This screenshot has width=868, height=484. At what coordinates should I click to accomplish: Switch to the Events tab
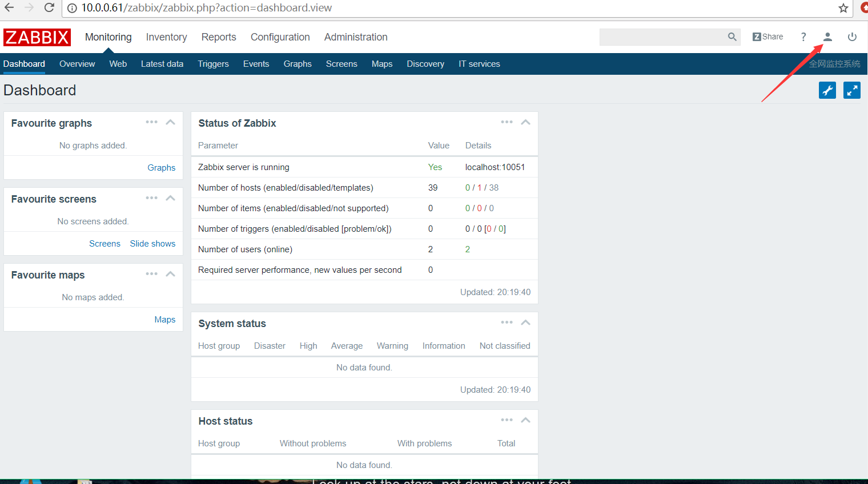[x=256, y=64]
